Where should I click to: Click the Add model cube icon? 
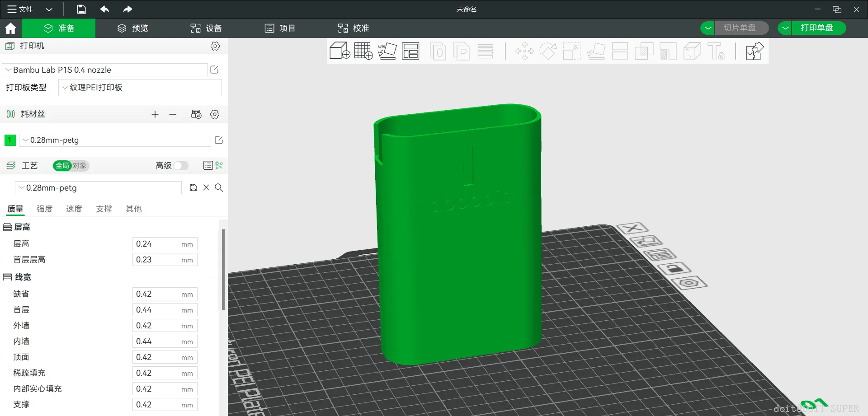click(x=340, y=51)
